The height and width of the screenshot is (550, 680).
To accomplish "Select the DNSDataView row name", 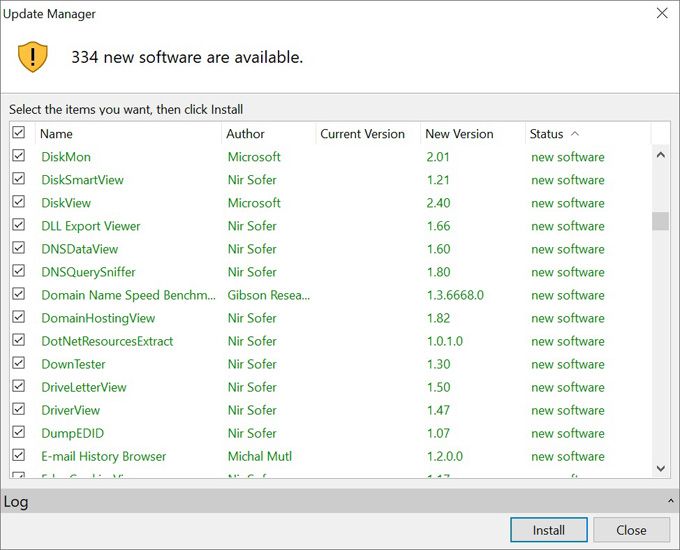I will (x=80, y=249).
